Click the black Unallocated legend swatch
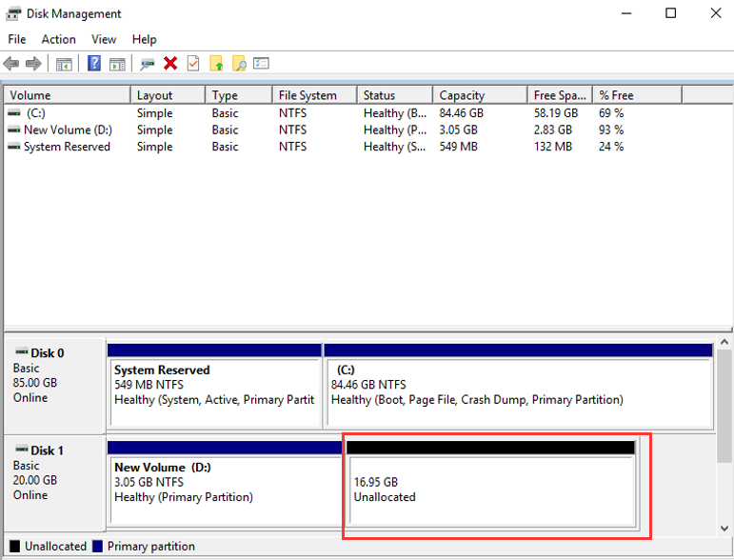734x560 pixels. (x=13, y=547)
